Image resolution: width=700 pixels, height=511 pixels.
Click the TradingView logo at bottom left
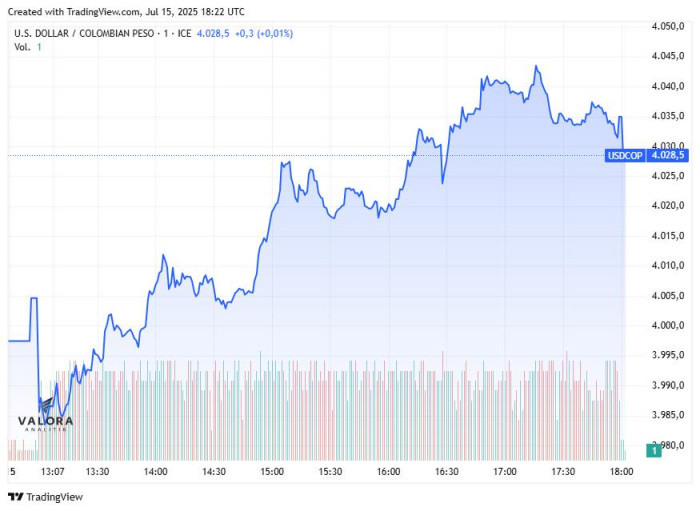click(x=46, y=497)
